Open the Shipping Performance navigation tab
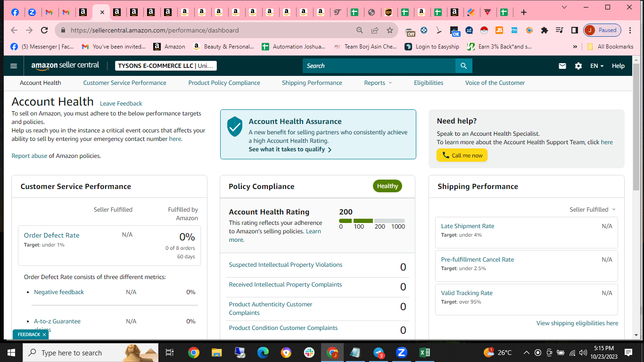 point(312,83)
